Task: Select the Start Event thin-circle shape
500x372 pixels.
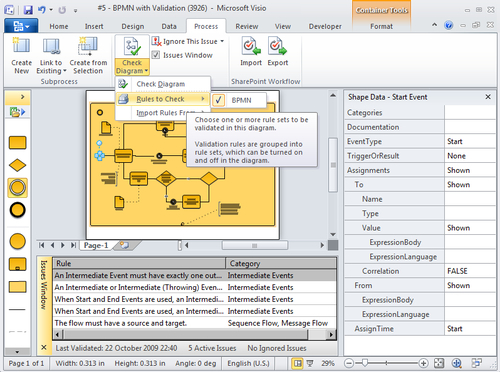Action: pyautogui.click(x=17, y=241)
